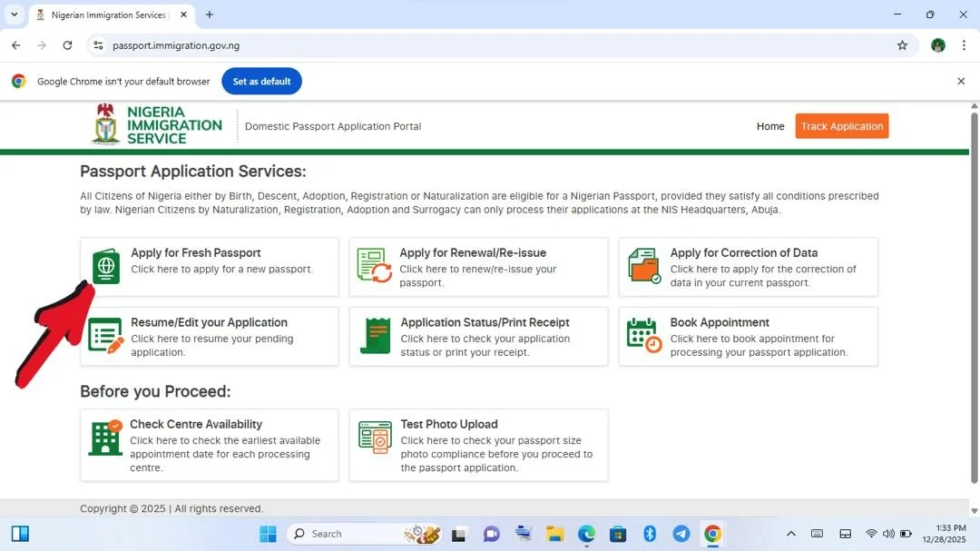Screen dimensions: 980x551
Task: Click the Renewal/Re-issue passport icon
Action: [x=375, y=265]
